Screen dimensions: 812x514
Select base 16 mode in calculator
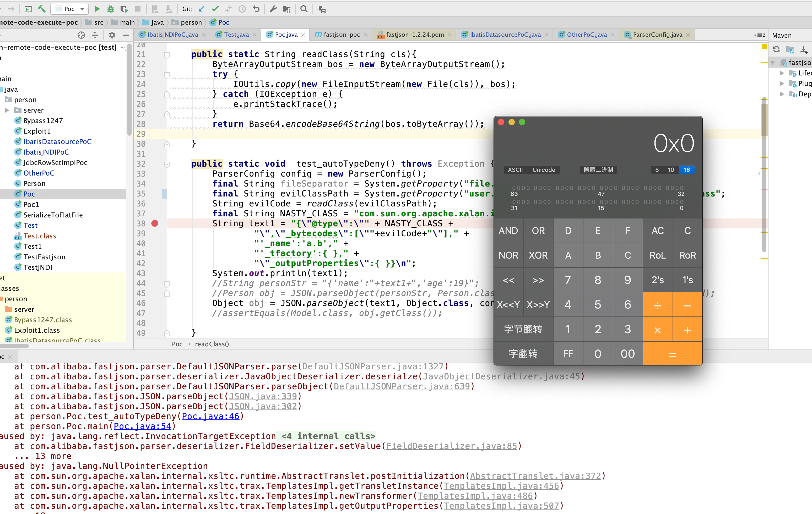686,170
